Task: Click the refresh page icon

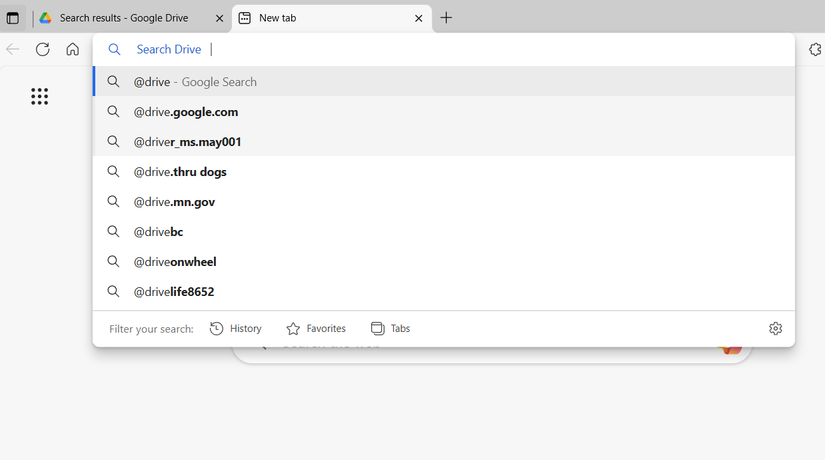Action: (42, 49)
